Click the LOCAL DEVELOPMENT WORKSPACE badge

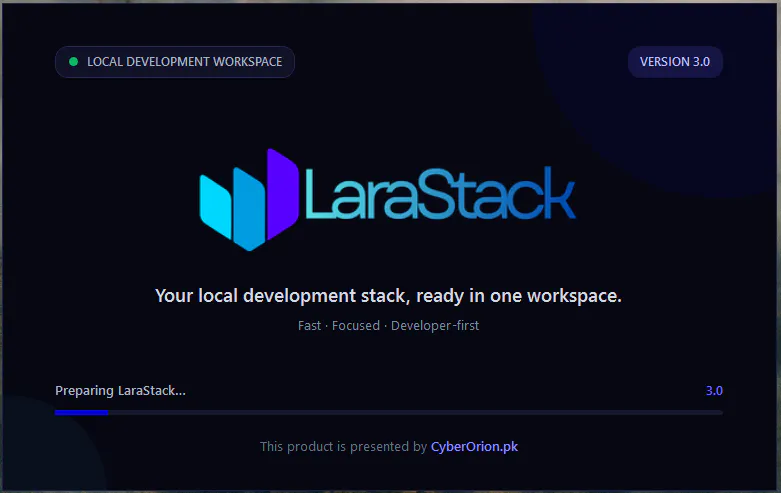click(x=175, y=62)
